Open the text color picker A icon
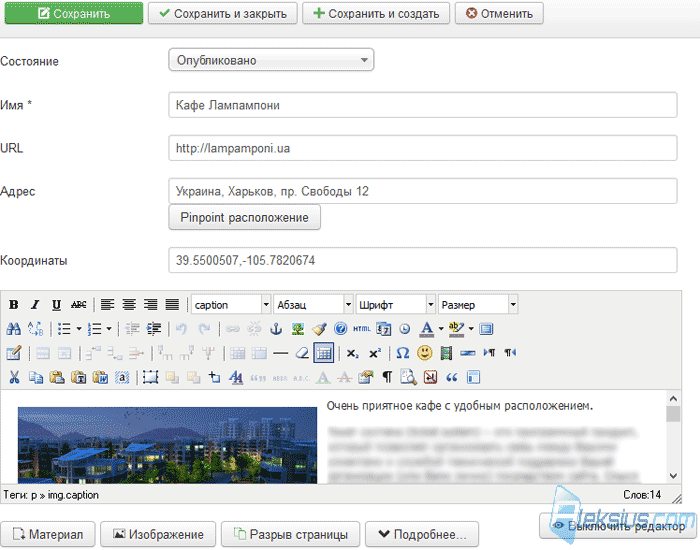Screen dimensions: 700x550 point(427,329)
